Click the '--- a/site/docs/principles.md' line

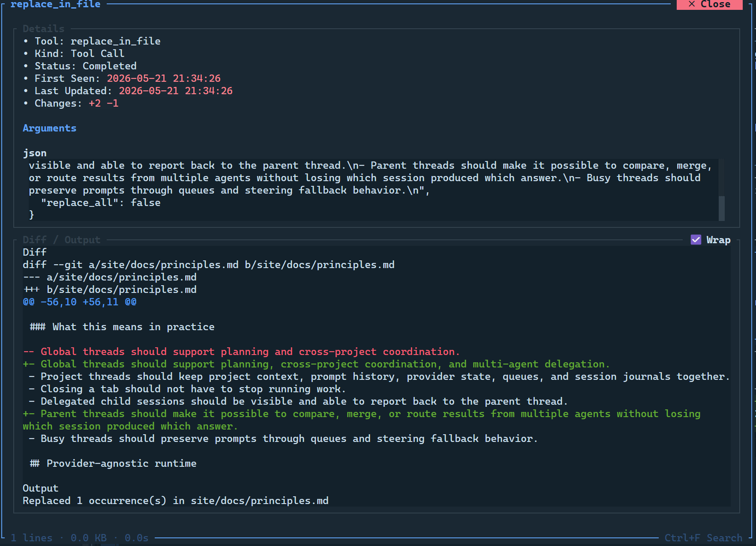click(110, 277)
